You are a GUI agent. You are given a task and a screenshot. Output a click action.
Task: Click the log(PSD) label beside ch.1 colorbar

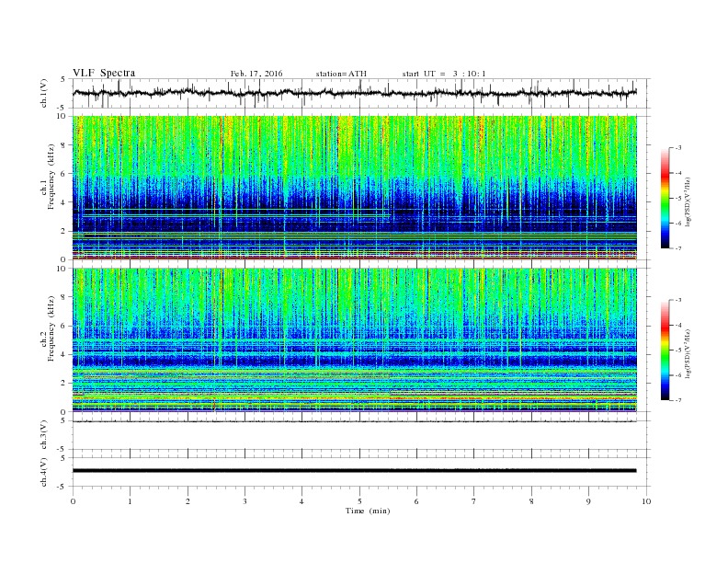click(x=688, y=201)
